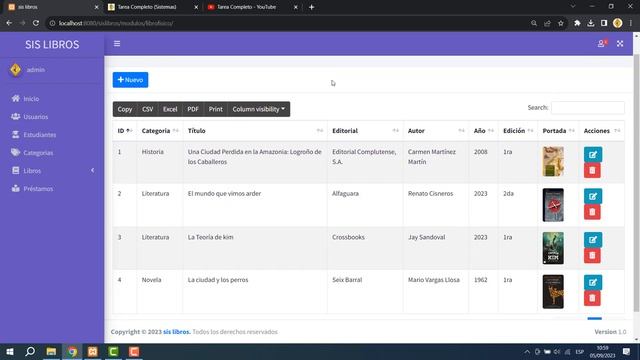This screenshot has width=640, height=360.
Task: Switch to 'Tarea Completo (Sistemas)' browser tab
Action: point(152,7)
